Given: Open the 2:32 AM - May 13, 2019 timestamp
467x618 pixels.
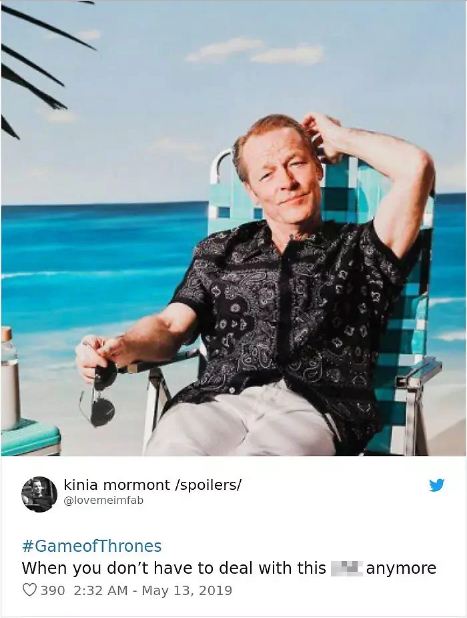Looking at the screenshot, I should (x=153, y=590).
